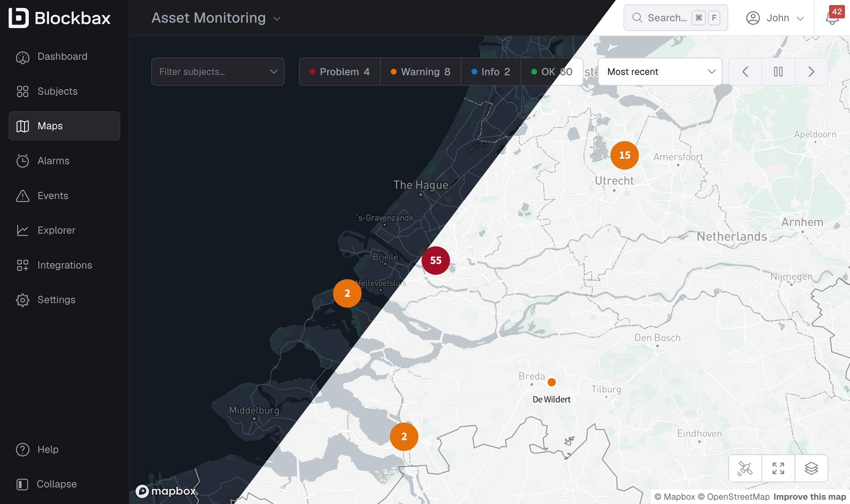
Task: Pause the map time playback
Action: coord(778,72)
